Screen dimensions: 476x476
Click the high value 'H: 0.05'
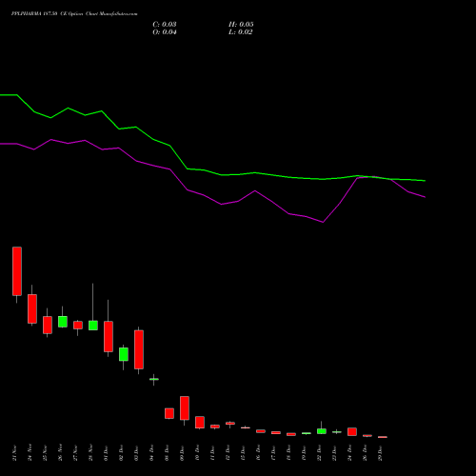click(241, 25)
